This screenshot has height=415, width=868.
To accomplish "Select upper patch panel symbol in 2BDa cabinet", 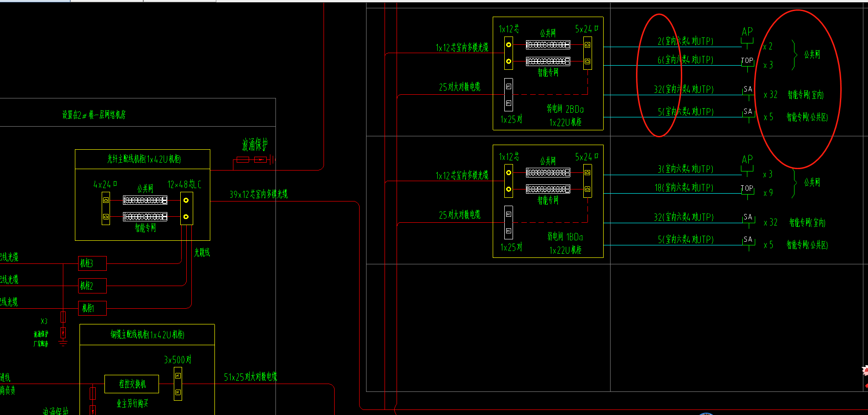I will [x=548, y=45].
